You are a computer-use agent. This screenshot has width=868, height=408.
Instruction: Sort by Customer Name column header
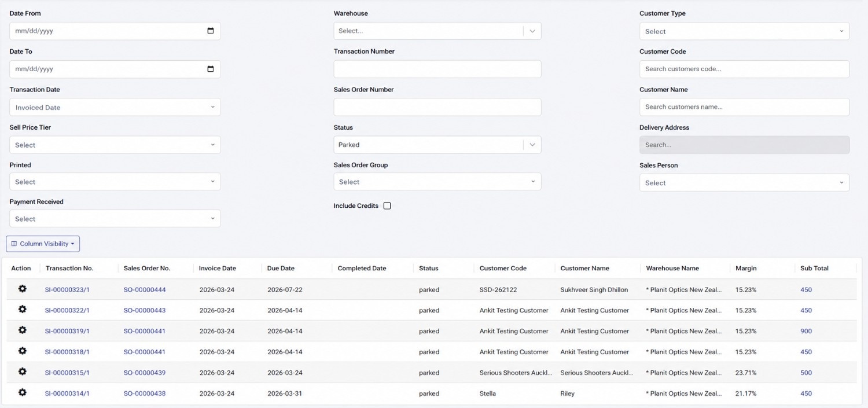coord(584,269)
